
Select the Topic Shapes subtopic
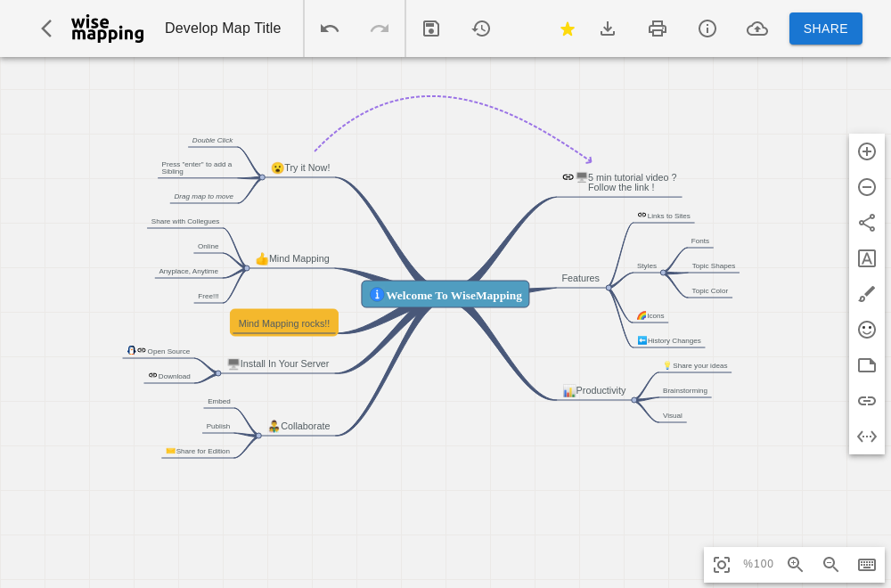(714, 265)
